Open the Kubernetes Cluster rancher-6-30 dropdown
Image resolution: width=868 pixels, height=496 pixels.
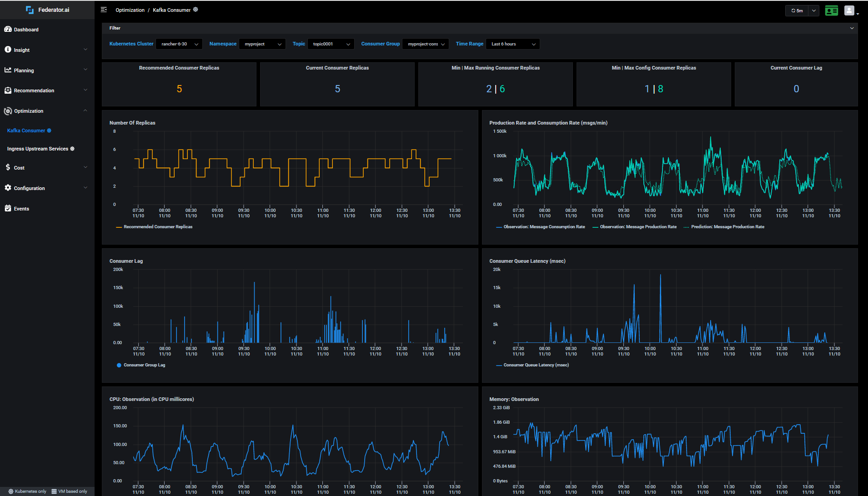[x=179, y=44]
